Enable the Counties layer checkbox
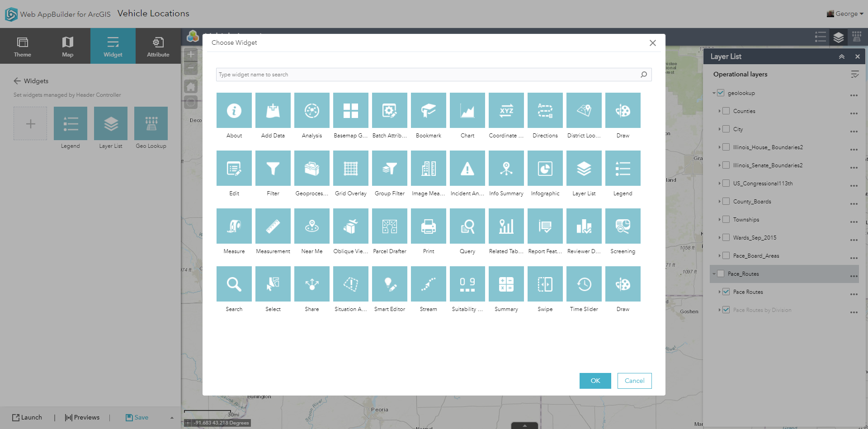868x429 pixels. [x=726, y=111]
